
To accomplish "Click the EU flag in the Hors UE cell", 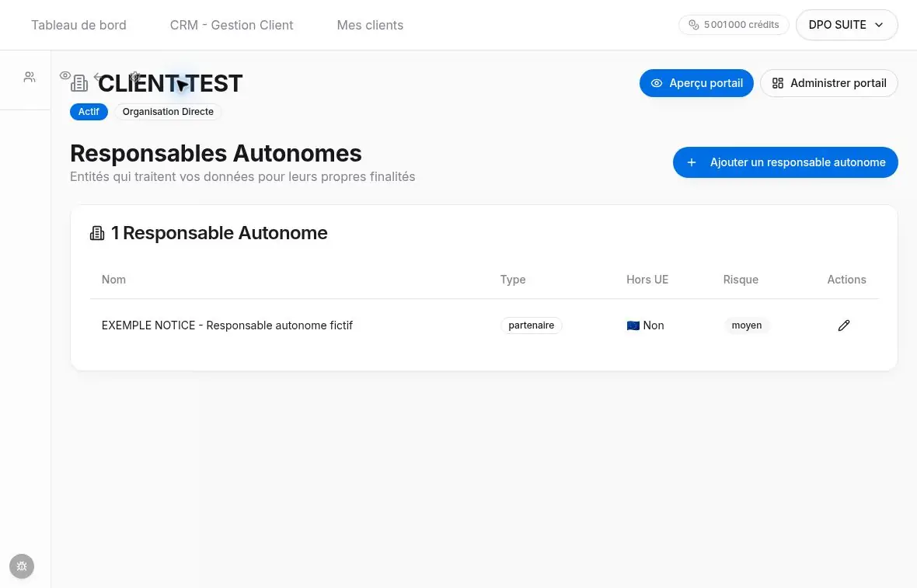I will (x=633, y=325).
